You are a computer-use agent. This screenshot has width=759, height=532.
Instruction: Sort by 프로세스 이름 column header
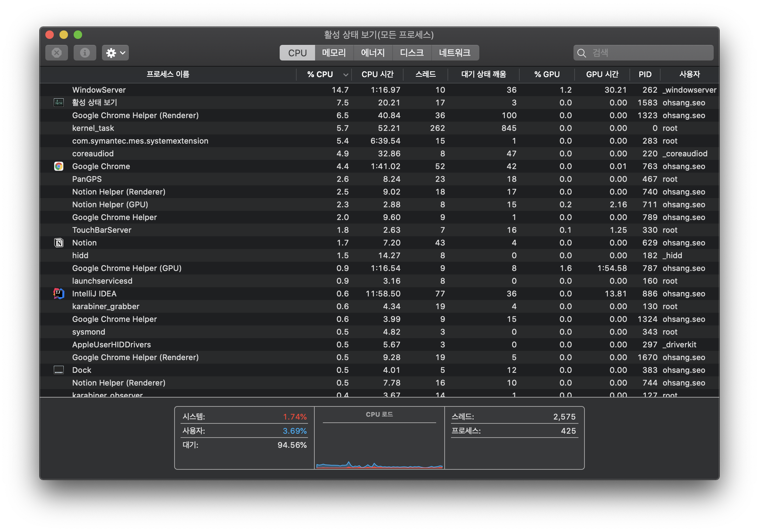(x=168, y=74)
